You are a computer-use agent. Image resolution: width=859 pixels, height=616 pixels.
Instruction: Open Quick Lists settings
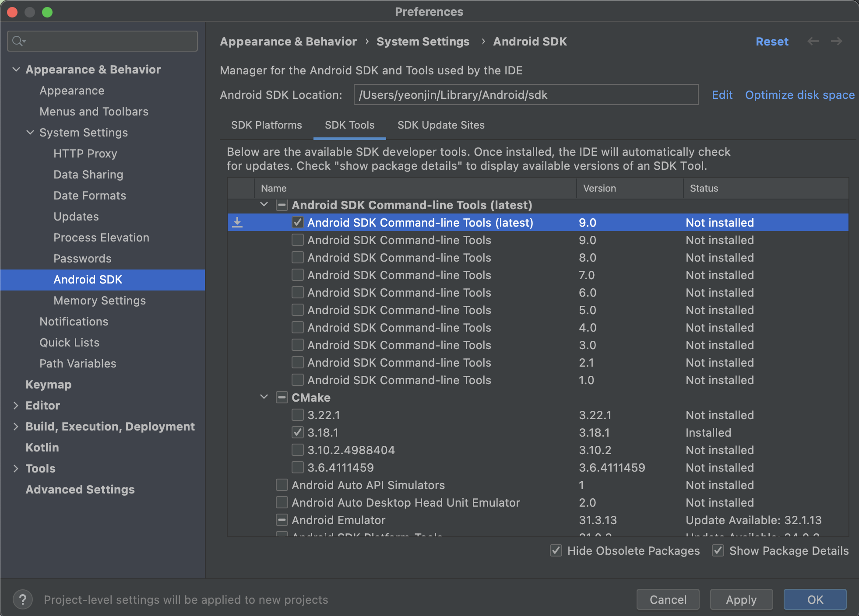tap(69, 343)
